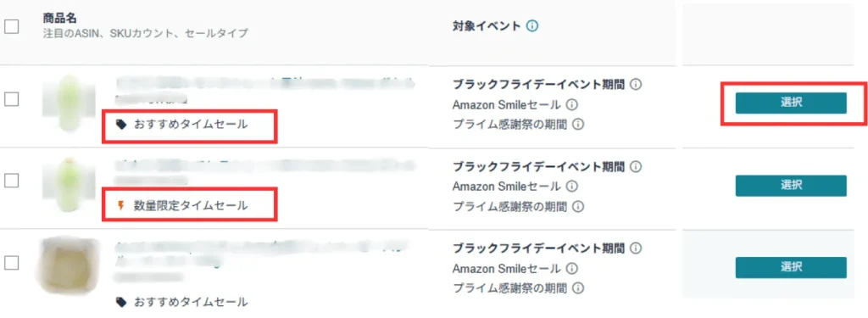Click info icon for first row プライム感謝祭の期間
Screen dimensions: 868x318
tap(578, 124)
